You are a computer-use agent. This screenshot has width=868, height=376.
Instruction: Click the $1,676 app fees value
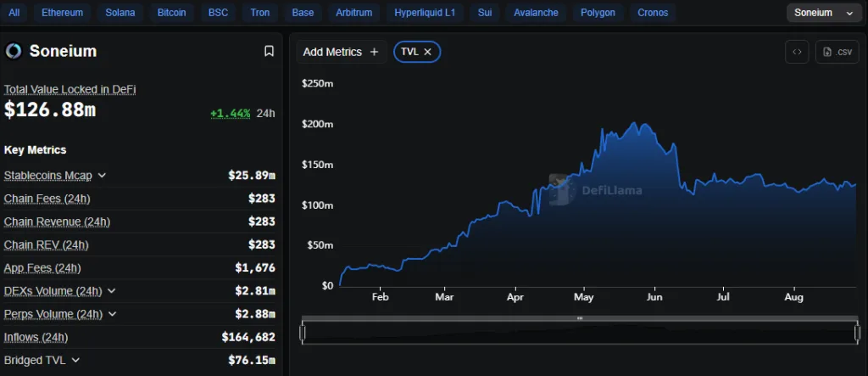(x=255, y=268)
